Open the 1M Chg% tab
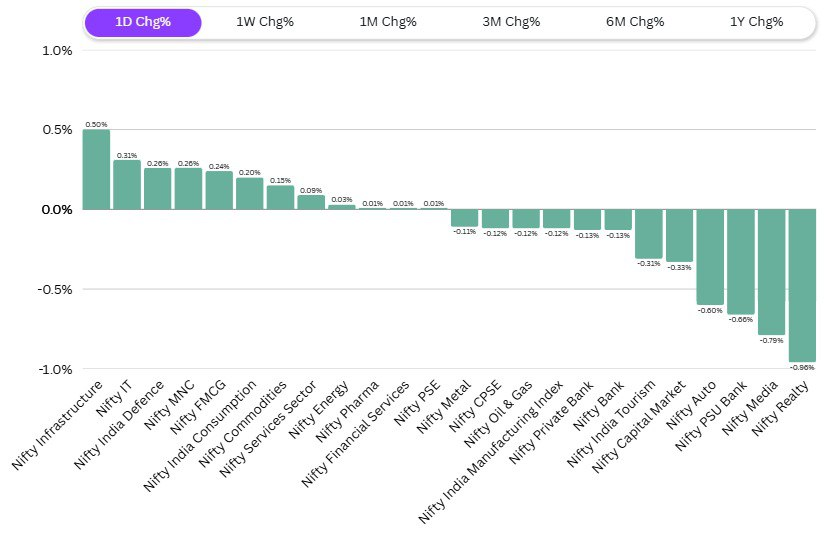 (388, 22)
